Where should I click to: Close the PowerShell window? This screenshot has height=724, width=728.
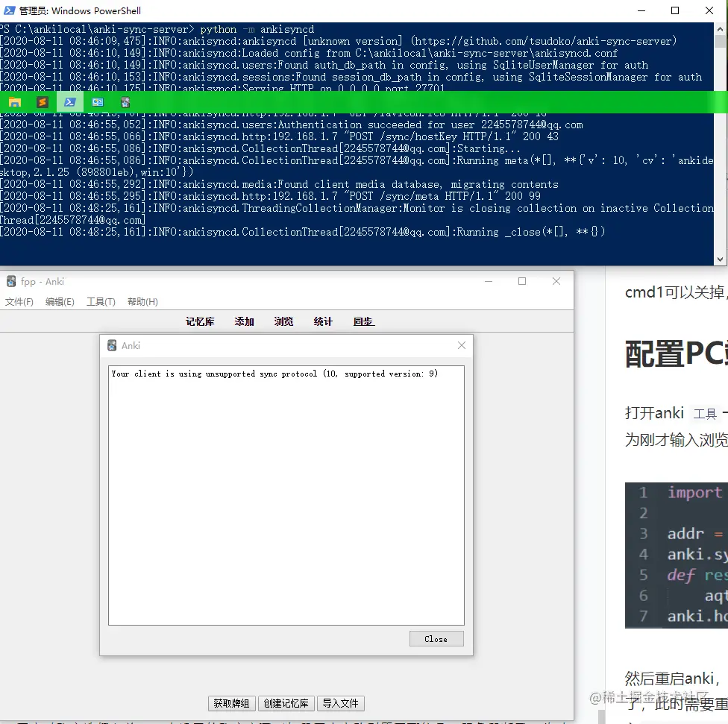709,10
